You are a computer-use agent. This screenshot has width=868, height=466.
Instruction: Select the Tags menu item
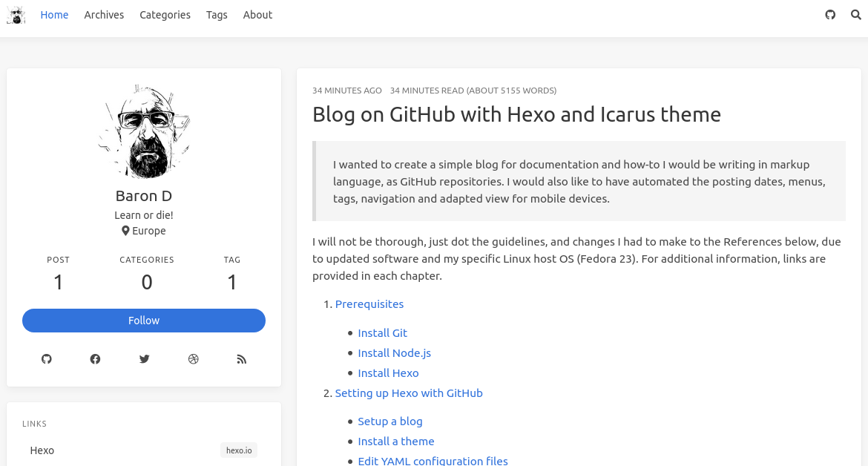[217, 15]
